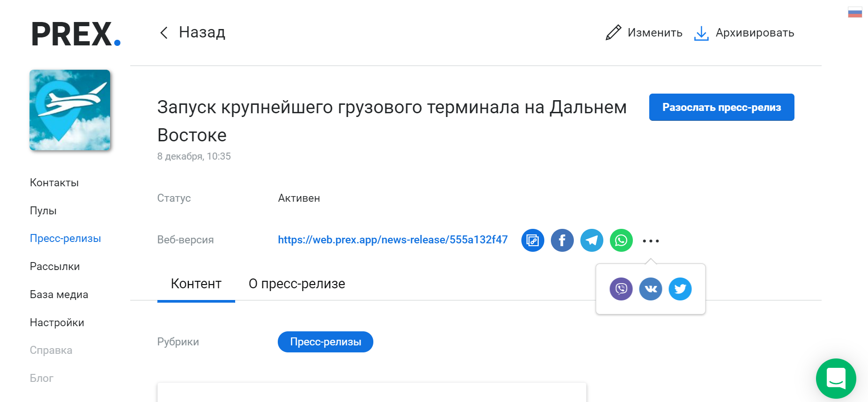Viewport: 868px width, 402px height.
Task: Copy the web version link icon
Action: [x=533, y=241]
